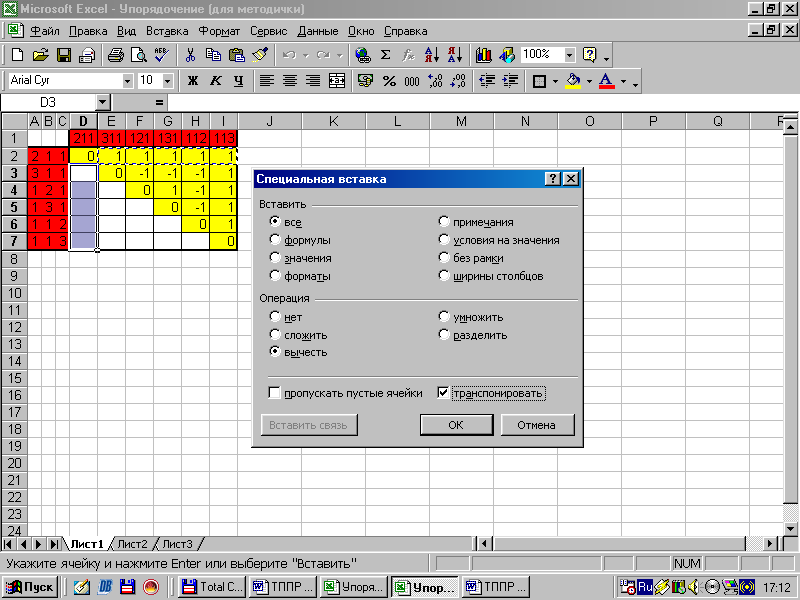Open the Вставка menu
This screenshot has height=600, width=800.
click(167, 31)
